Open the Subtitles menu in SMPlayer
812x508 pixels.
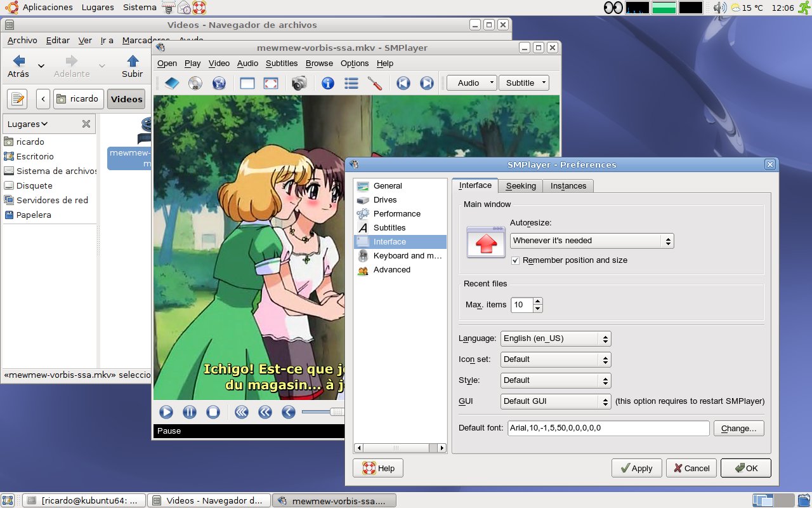tap(282, 63)
